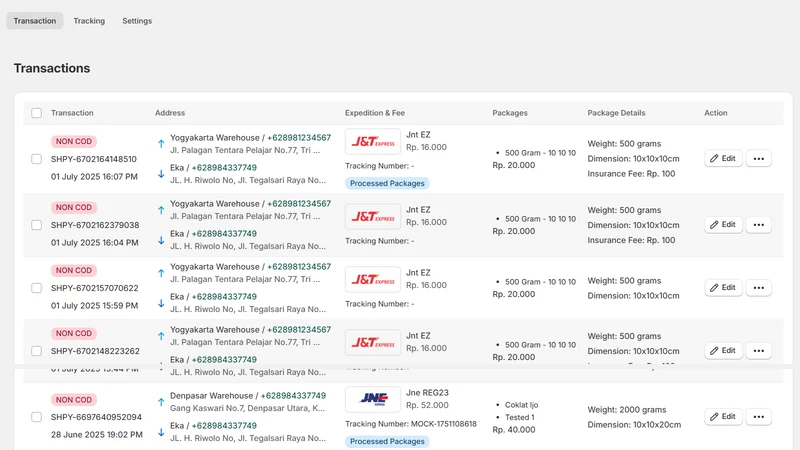Click Eka's phone number in SHPY-6697640952094 row
The height and width of the screenshot is (450, 800).
point(224,426)
